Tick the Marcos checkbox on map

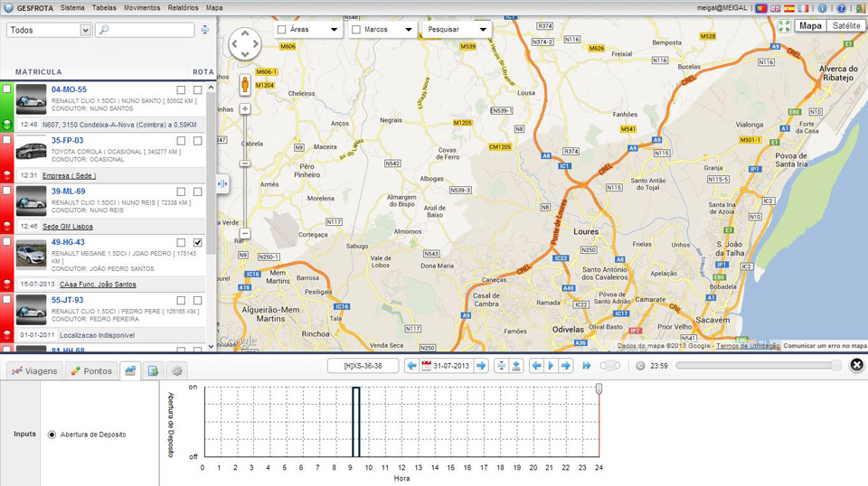356,29
